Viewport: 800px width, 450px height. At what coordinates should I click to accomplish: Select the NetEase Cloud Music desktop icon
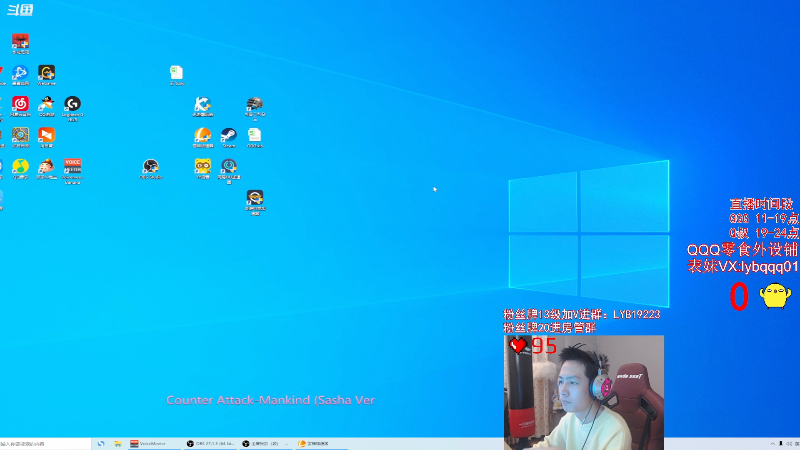pyautogui.click(x=20, y=106)
